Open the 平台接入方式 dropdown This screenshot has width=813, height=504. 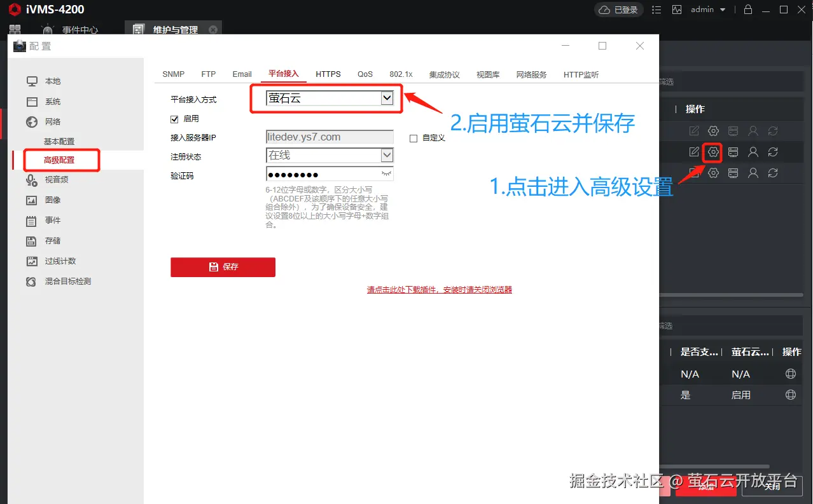coord(330,99)
